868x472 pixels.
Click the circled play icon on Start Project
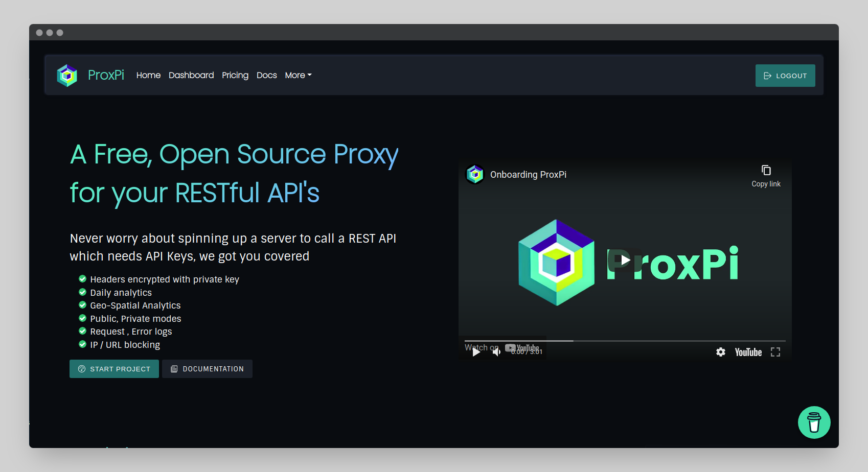coord(82,368)
